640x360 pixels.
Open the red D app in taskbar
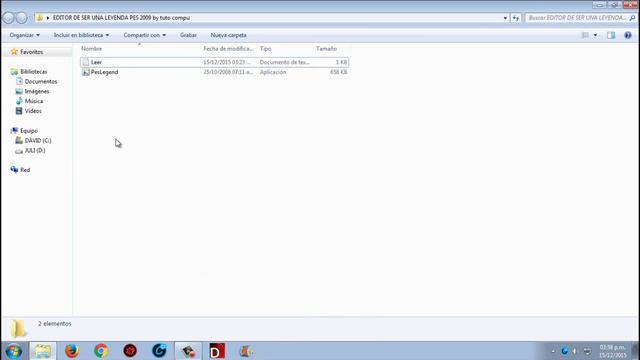217,351
